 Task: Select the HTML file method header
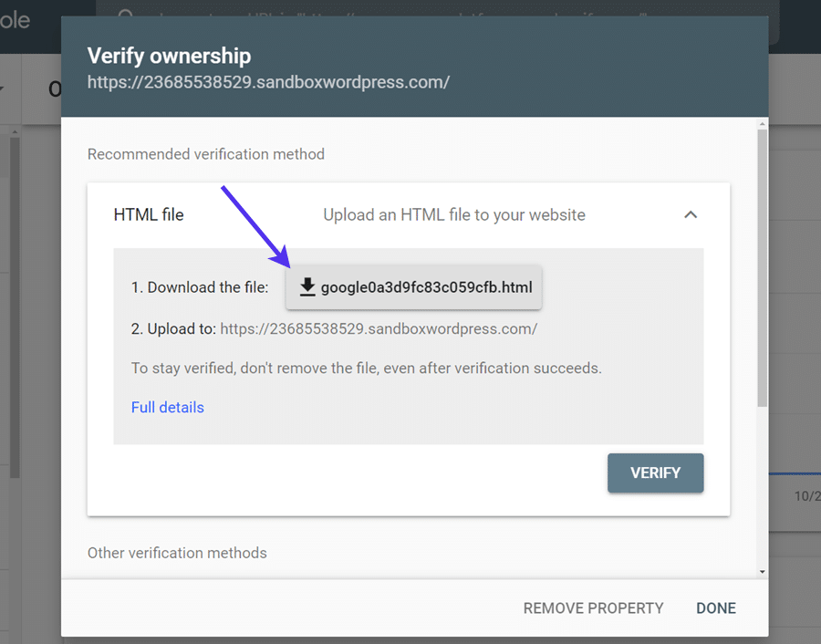coord(149,214)
